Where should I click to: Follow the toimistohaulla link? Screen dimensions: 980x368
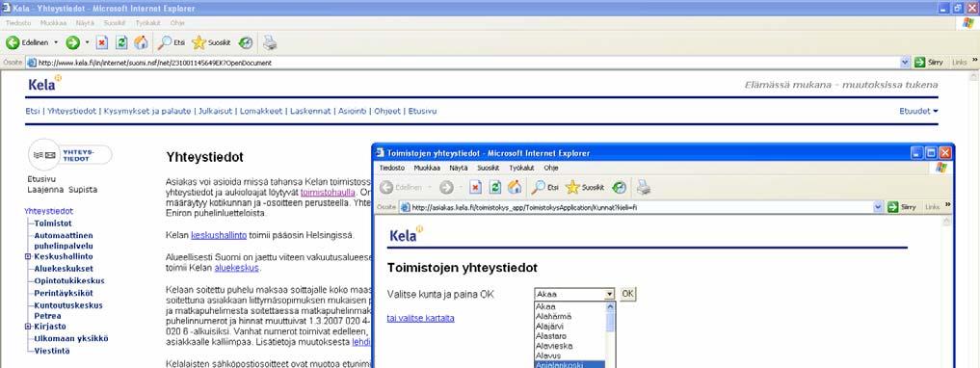tap(327, 193)
